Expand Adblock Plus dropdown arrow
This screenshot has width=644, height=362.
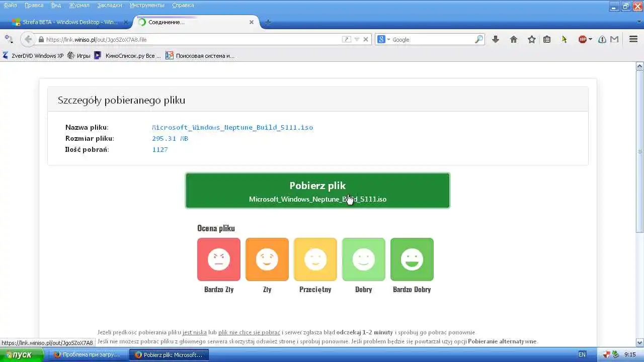tap(590, 39)
